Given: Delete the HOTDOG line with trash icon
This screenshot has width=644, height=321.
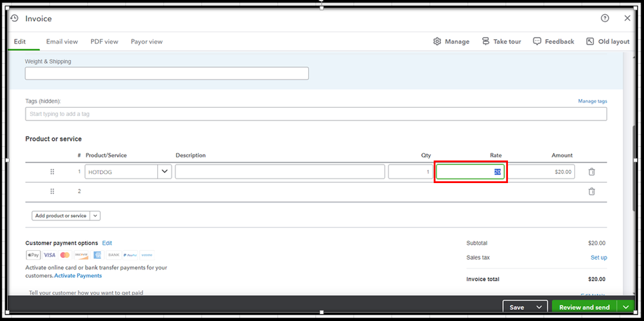Looking at the screenshot, I should 591,171.
